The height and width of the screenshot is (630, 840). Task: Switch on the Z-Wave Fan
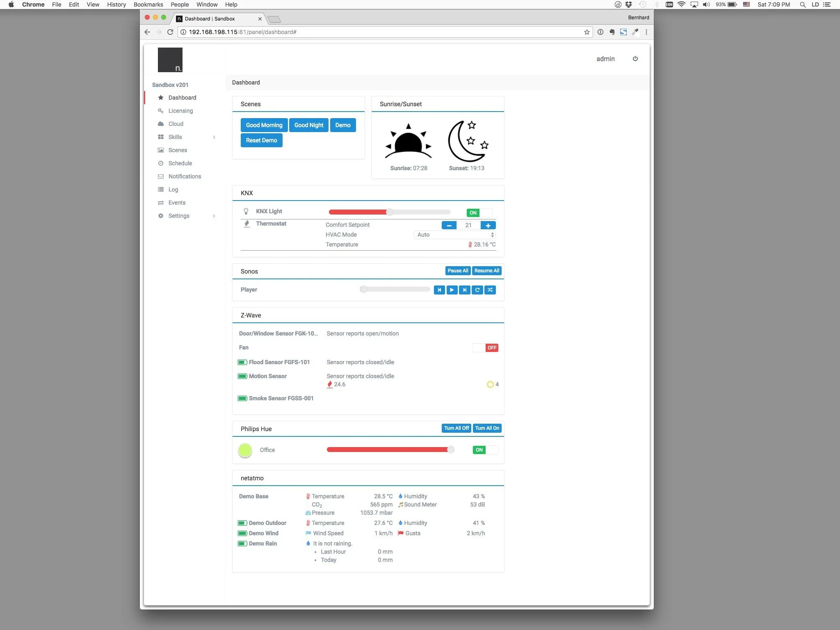(485, 348)
